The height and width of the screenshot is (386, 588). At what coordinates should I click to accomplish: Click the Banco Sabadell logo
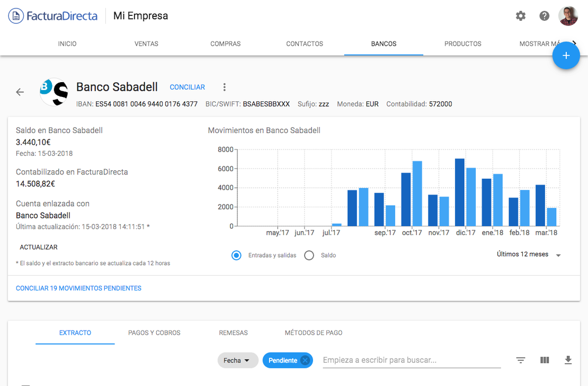pos(54,92)
